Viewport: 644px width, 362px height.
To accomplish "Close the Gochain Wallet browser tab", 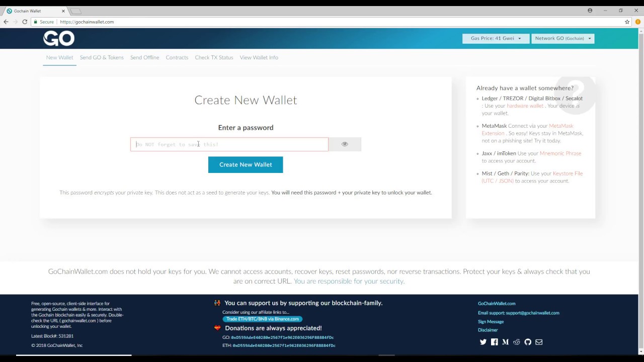I will [x=63, y=11].
